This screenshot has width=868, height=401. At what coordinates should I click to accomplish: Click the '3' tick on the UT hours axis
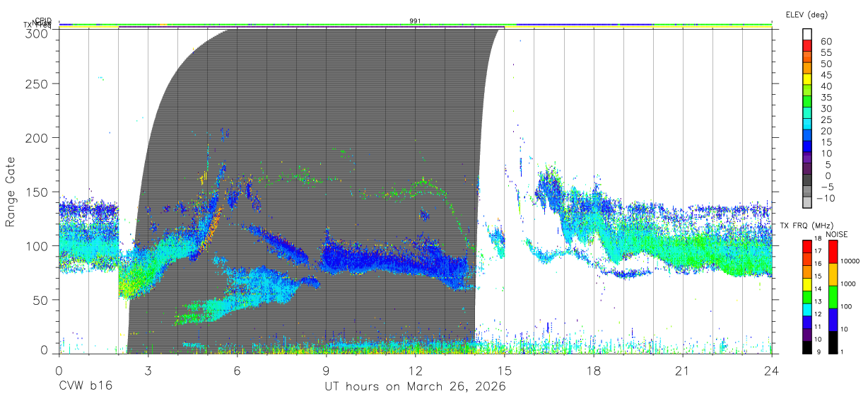pos(148,370)
